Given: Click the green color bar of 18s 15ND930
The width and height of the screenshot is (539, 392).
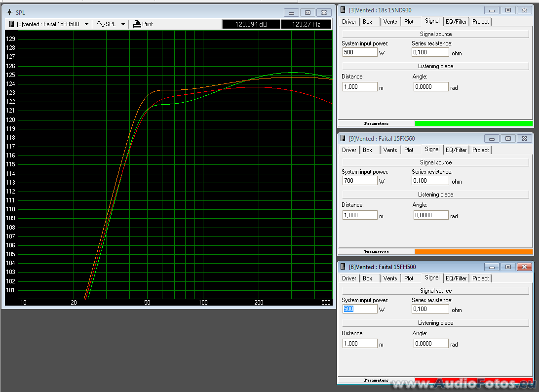Looking at the screenshot, I should [x=474, y=123].
